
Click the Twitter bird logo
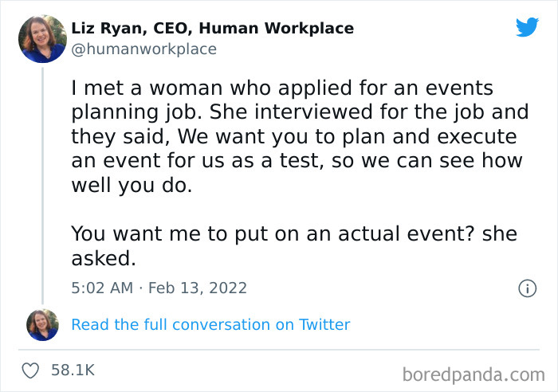(527, 28)
